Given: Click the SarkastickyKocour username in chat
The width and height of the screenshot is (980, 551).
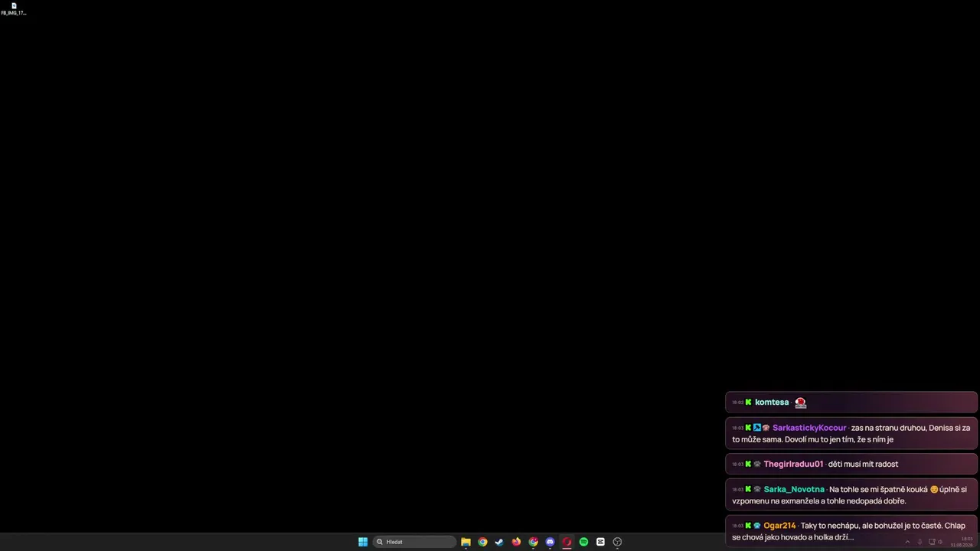Looking at the screenshot, I should click(809, 428).
